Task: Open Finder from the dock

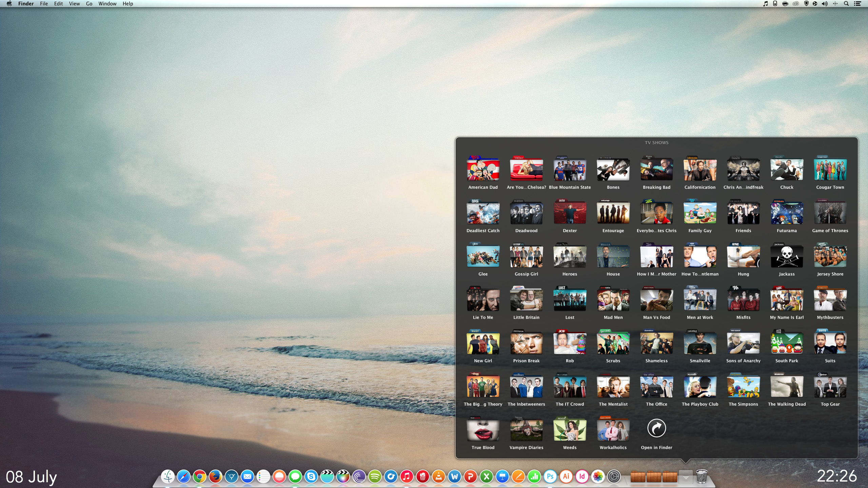Action: point(168,476)
